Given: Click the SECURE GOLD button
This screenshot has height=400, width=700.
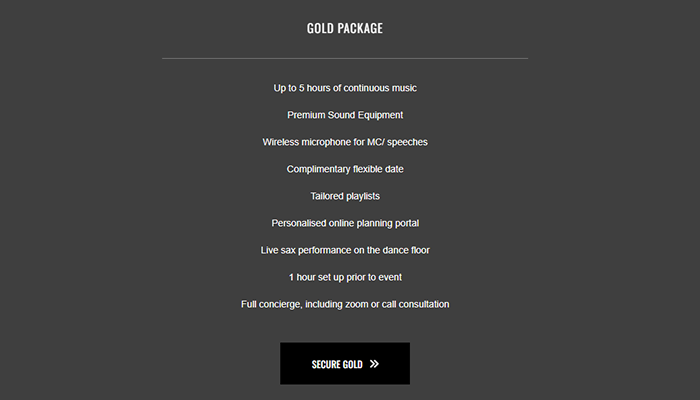Looking at the screenshot, I should point(345,363).
